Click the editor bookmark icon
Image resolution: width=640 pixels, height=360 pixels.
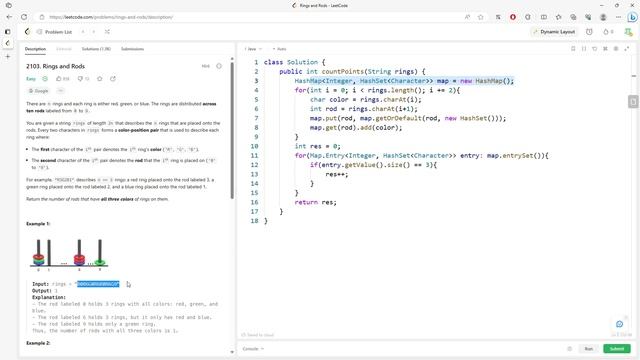573,49
